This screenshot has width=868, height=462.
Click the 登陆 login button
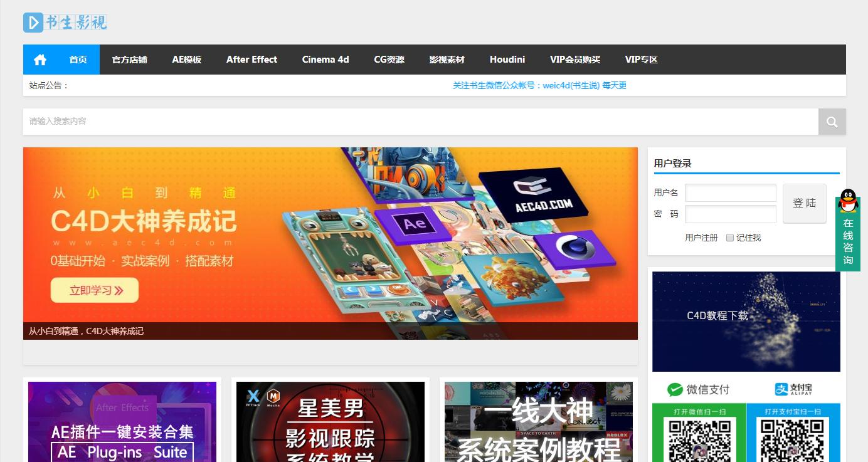click(804, 203)
